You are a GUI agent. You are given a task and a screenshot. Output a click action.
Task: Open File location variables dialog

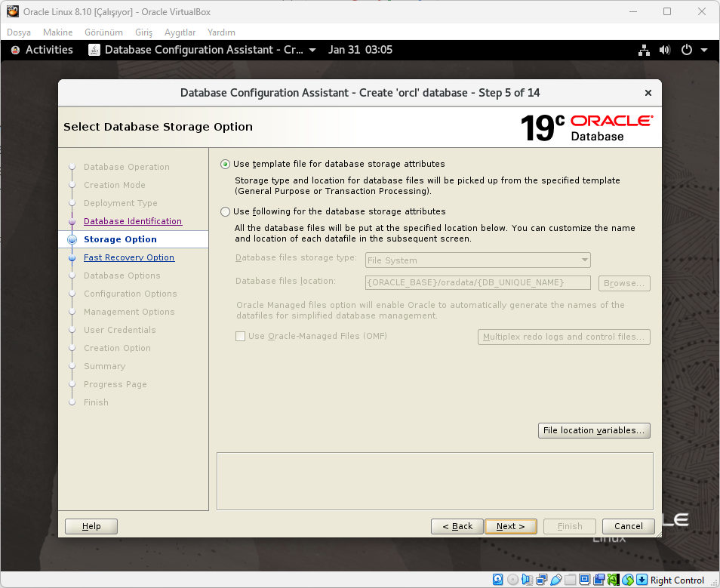[x=594, y=430]
